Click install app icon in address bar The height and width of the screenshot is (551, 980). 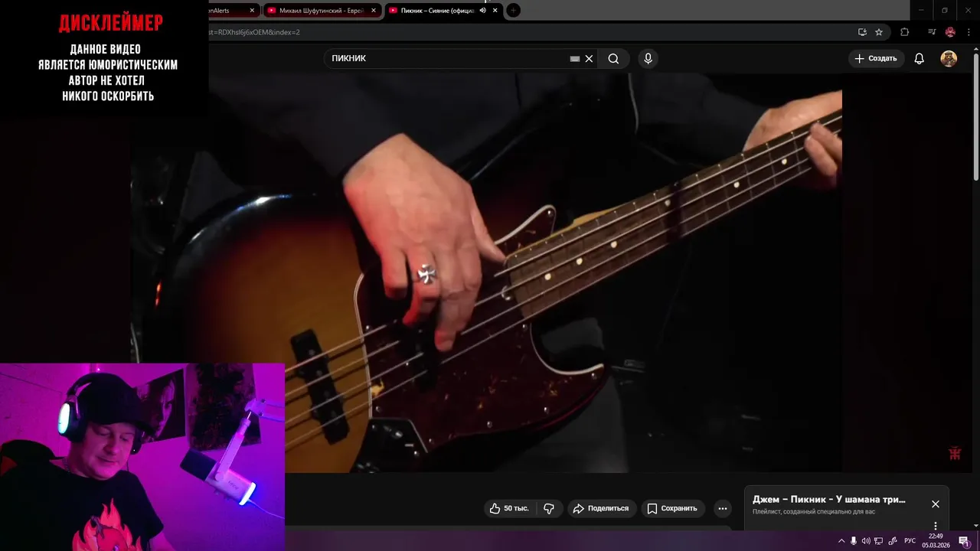point(862,32)
